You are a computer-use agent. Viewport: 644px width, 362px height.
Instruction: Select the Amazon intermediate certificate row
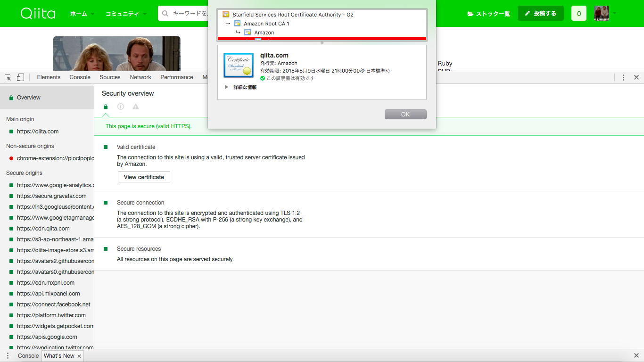point(322,33)
